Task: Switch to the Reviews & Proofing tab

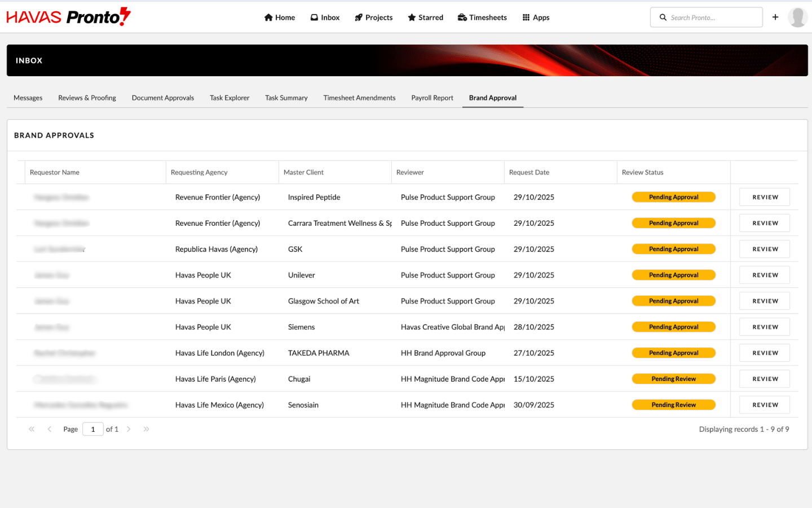Action: (87, 98)
